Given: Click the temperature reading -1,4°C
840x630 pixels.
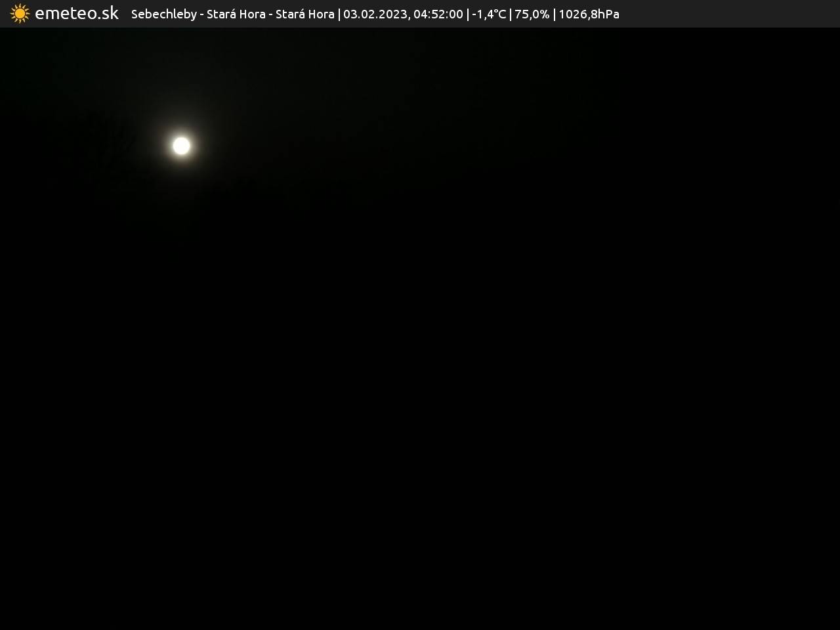Looking at the screenshot, I should click(x=489, y=14).
